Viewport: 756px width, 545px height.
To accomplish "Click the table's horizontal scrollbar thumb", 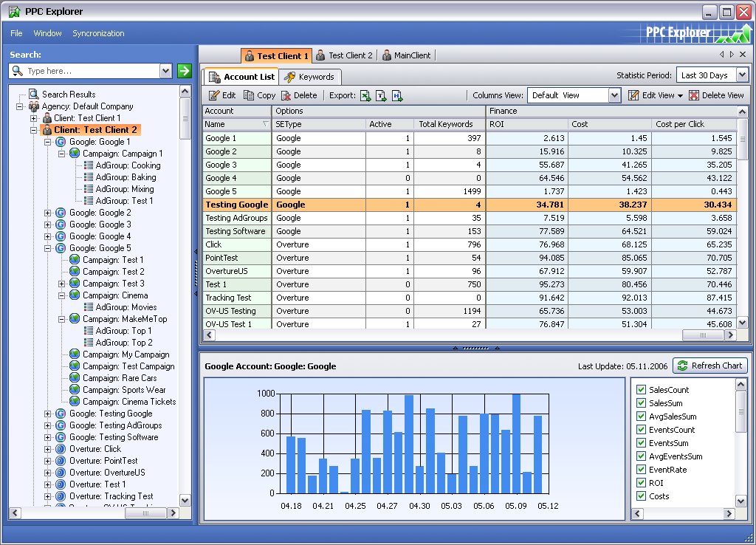I will click(704, 335).
